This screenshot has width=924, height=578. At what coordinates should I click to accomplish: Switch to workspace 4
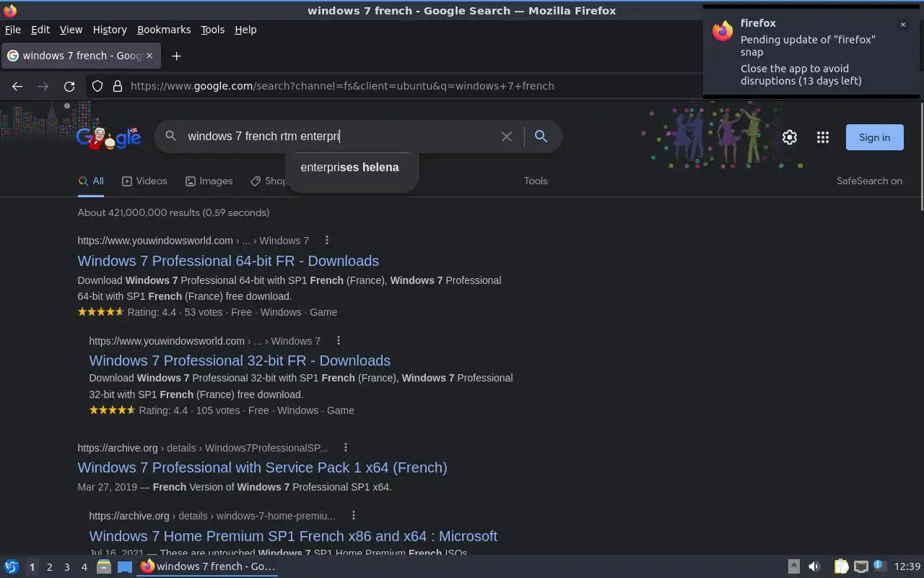coord(84,566)
